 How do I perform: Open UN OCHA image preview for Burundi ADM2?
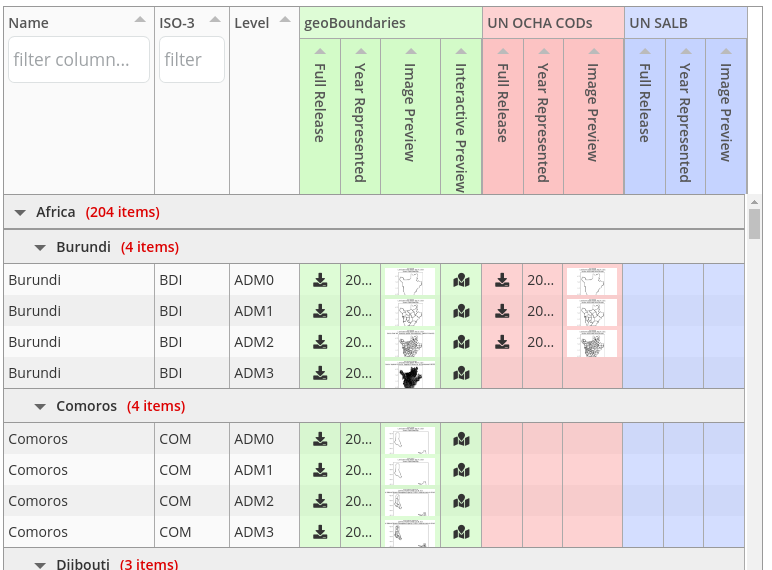[x=592, y=343]
